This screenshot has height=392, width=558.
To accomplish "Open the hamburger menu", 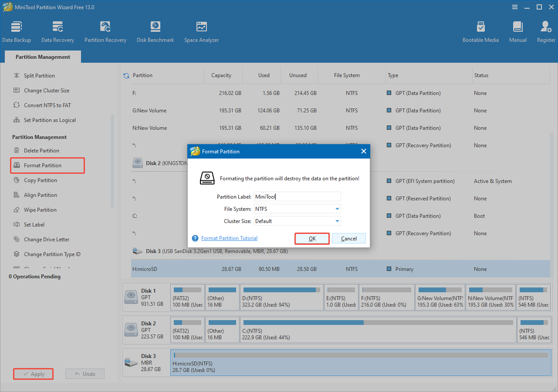I will click(x=514, y=7).
